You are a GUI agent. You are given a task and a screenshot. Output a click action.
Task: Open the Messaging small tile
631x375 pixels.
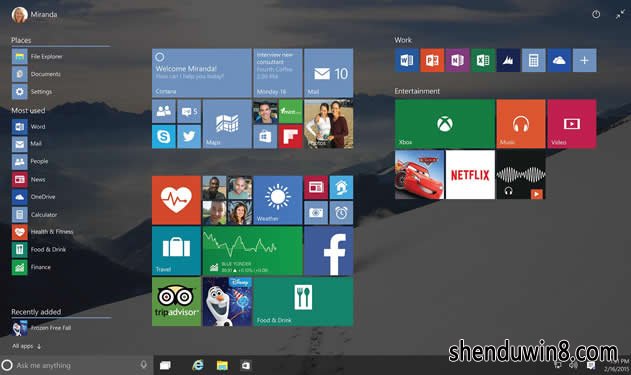189,111
